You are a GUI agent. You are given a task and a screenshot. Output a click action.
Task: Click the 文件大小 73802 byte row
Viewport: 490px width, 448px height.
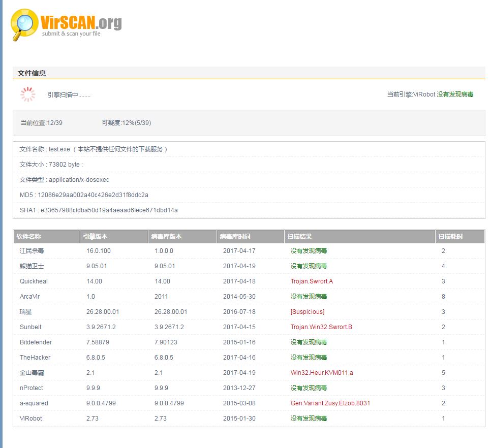pos(249,165)
